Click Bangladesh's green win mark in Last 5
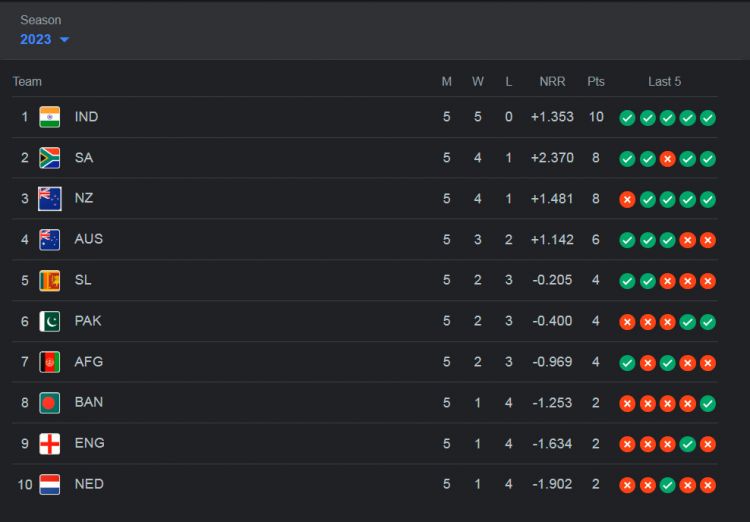Image resolution: width=750 pixels, height=522 pixels. coord(707,404)
